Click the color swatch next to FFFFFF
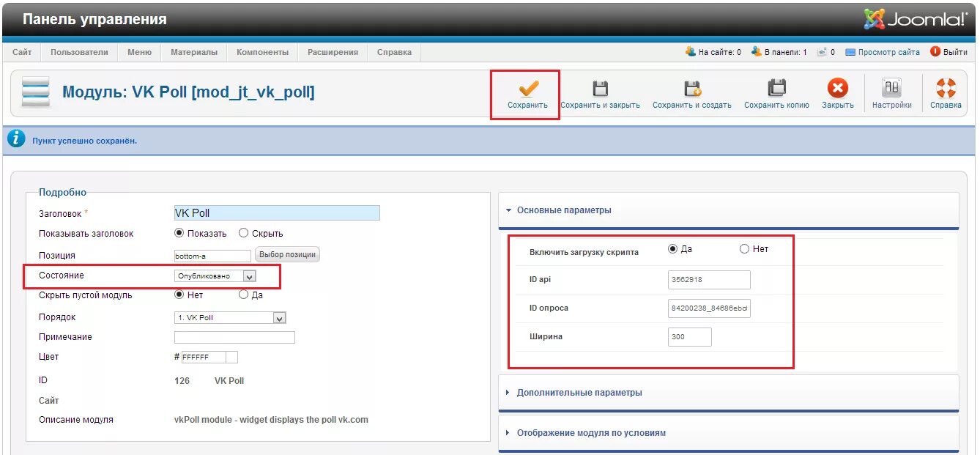The height and width of the screenshot is (455, 980). pyautogui.click(x=231, y=357)
